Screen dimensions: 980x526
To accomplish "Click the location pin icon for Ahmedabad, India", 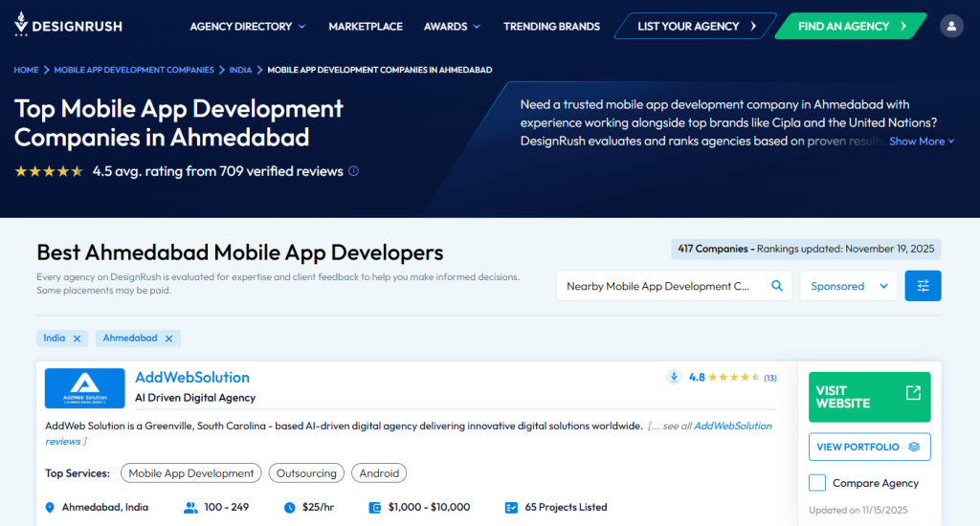I will tap(50, 507).
